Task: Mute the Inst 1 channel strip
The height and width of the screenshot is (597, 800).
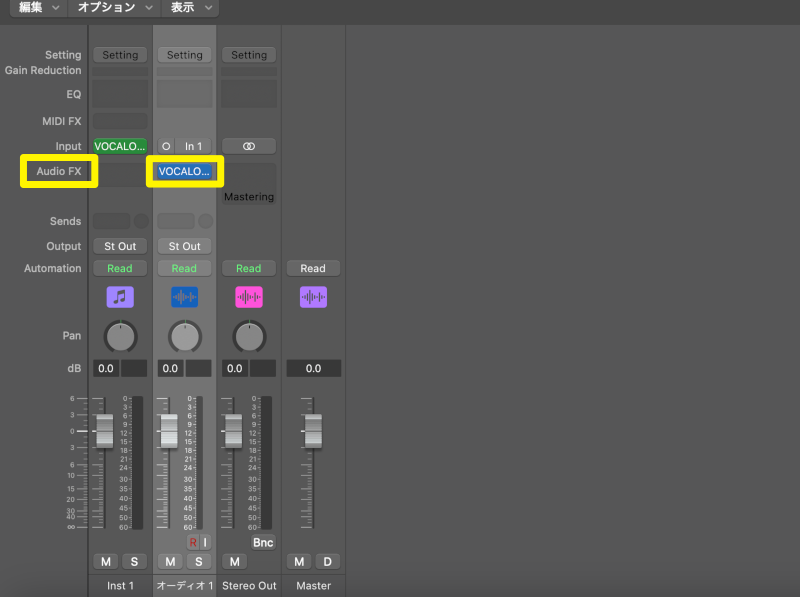Action: pos(106,562)
